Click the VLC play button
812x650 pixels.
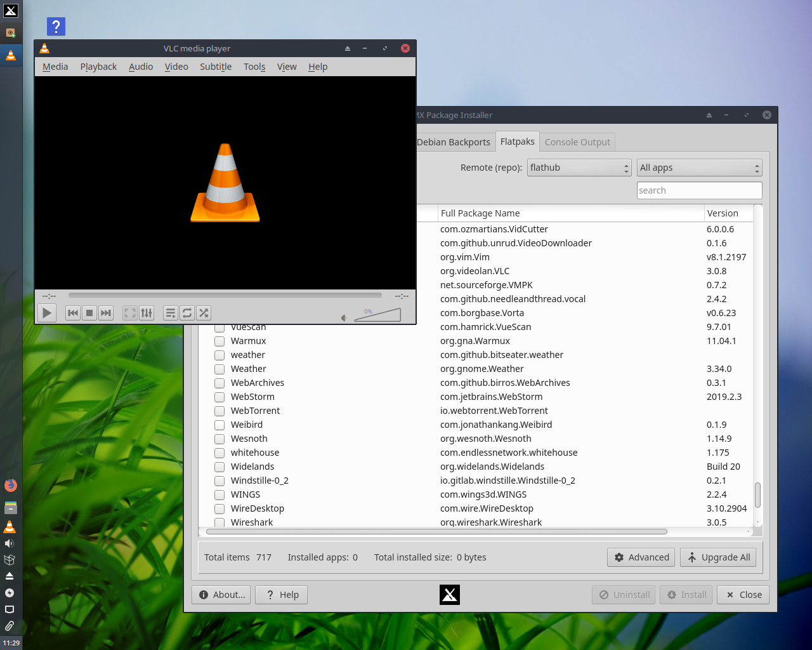47,313
